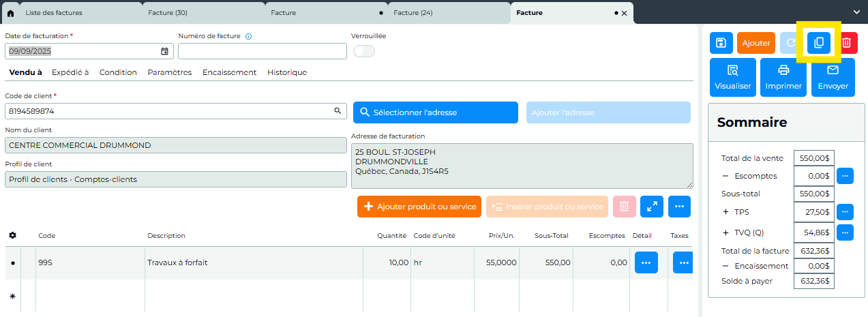
Task: Click Ajouter l'adresse button
Action: click(x=608, y=112)
